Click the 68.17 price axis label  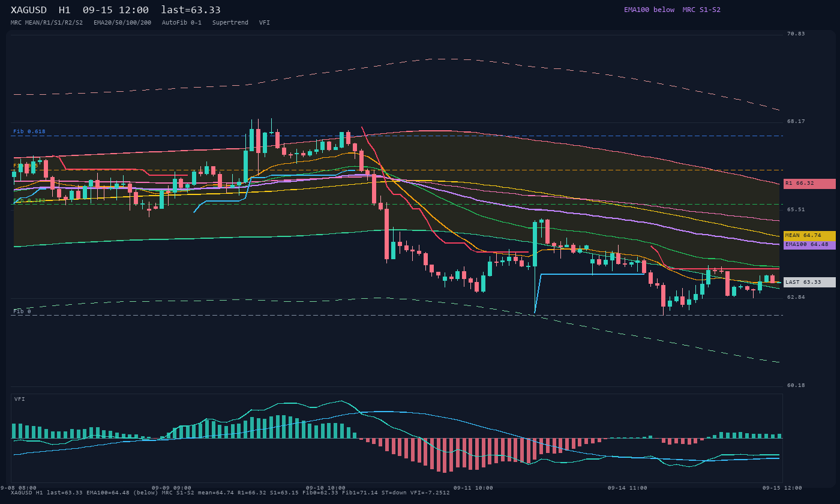pyautogui.click(x=796, y=121)
